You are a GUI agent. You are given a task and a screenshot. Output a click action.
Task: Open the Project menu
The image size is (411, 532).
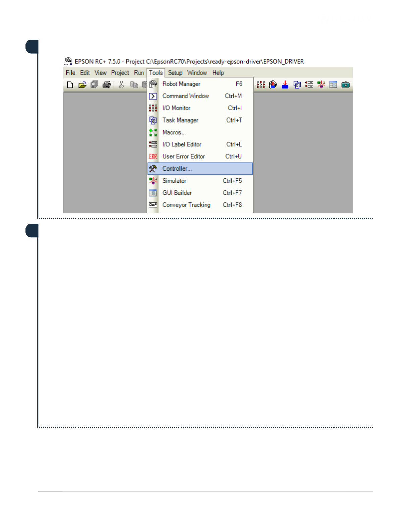tap(120, 73)
